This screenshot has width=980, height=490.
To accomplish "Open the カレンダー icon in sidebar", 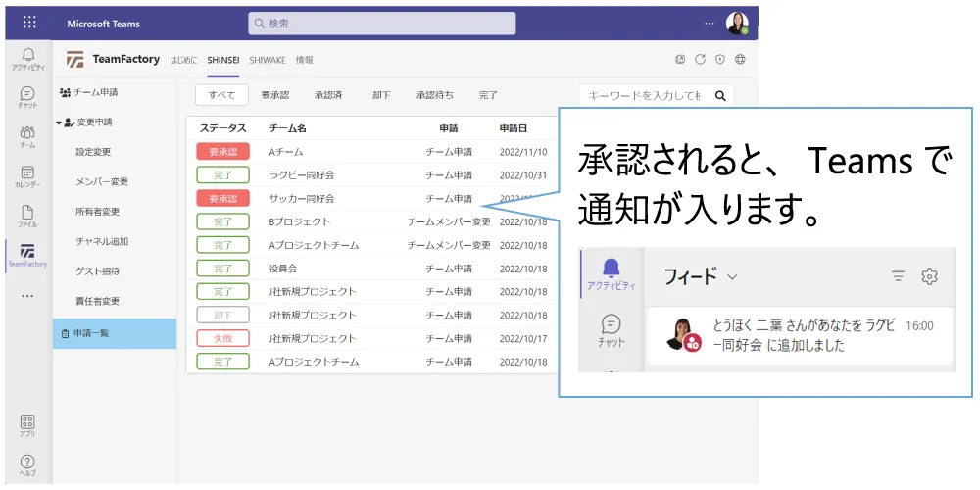I will point(27,176).
